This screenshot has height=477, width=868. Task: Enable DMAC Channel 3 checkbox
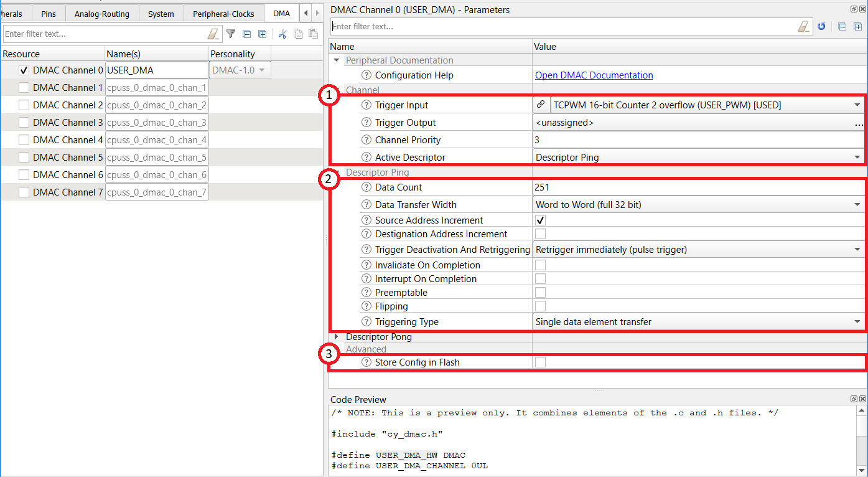click(24, 123)
